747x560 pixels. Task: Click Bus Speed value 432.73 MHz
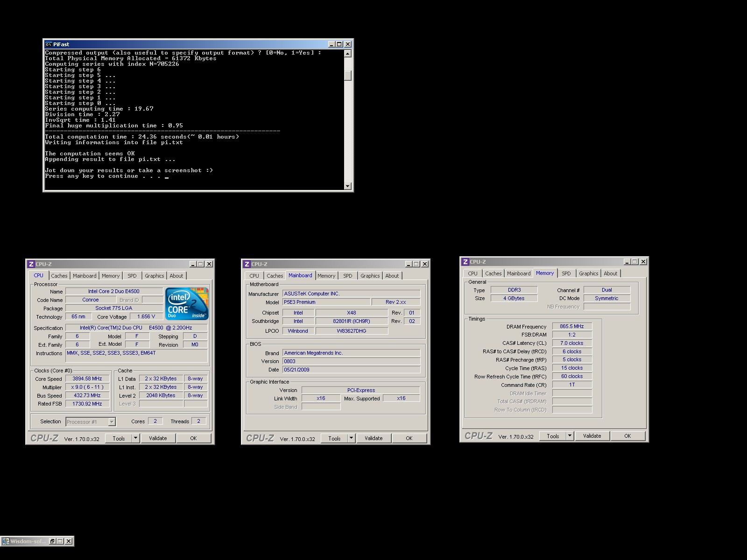coord(87,395)
